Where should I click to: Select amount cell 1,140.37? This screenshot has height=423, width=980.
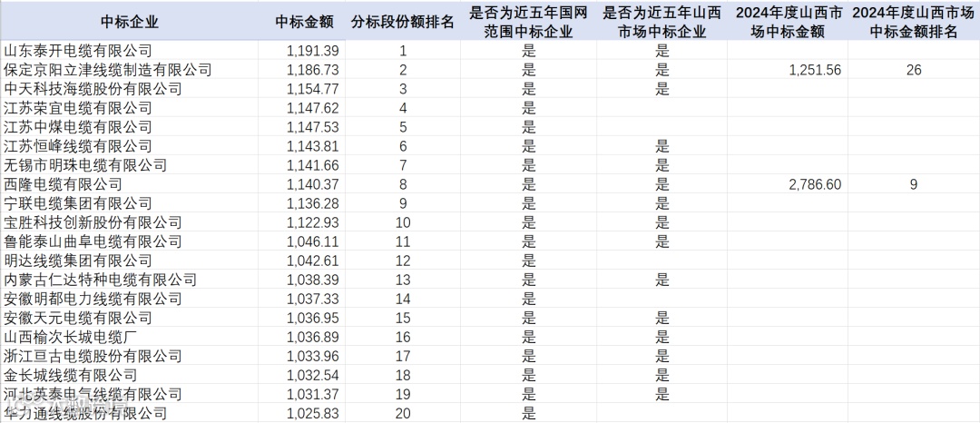coord(303,184)
